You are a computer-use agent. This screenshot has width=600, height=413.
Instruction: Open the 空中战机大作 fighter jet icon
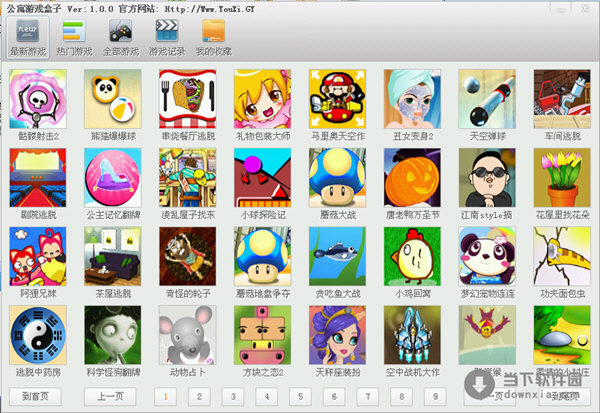[412, 335]
